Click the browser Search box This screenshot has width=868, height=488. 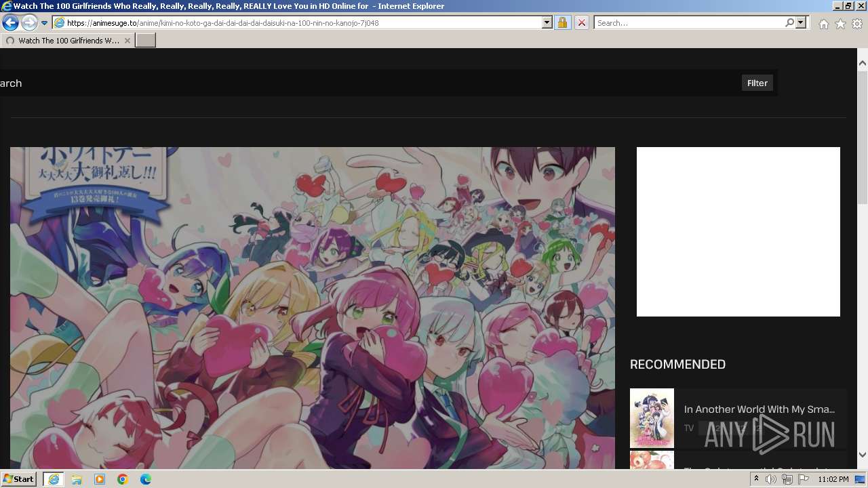(x=688, y=22)
